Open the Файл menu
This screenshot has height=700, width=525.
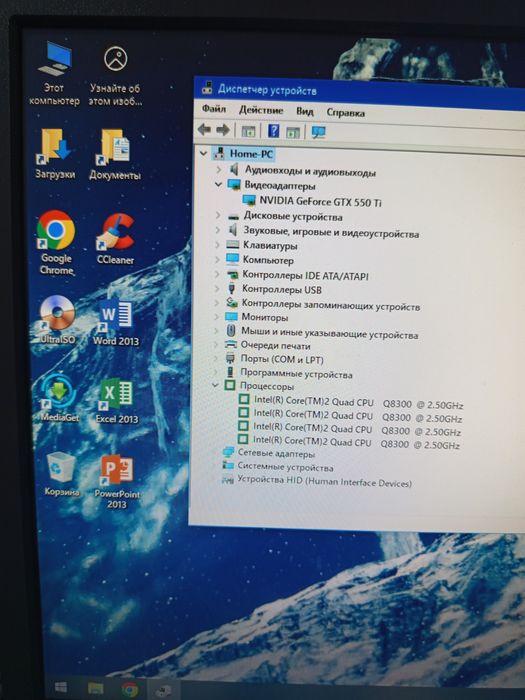(x=214, y=108)
